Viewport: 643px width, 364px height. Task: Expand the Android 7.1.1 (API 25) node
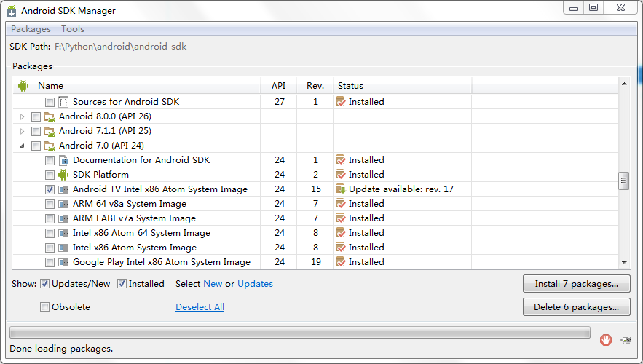click(22, 131)
